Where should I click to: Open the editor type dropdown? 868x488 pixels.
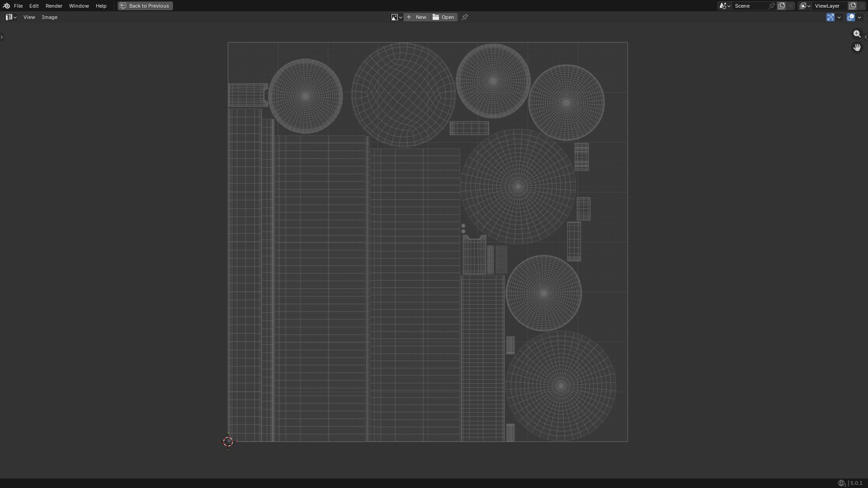click(x=11, y=17)
